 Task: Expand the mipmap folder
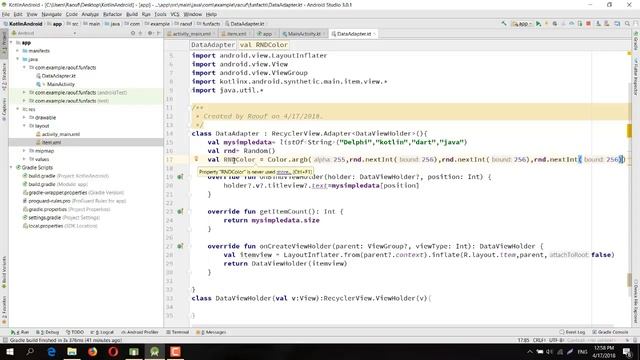[24, 151]
